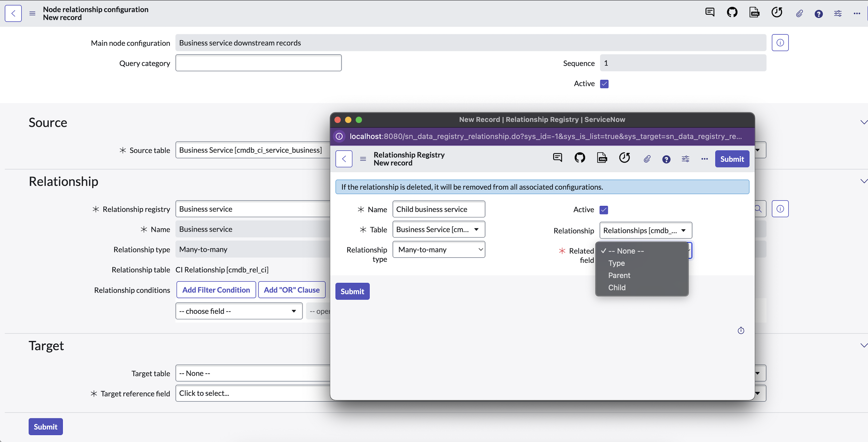868x442 pixels.
Task: Open attachments paperclip in main header
Action: (x=799, y=13)
